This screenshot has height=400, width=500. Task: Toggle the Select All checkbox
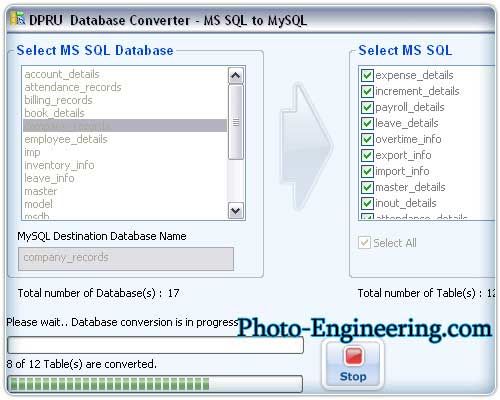click(364, 242)
